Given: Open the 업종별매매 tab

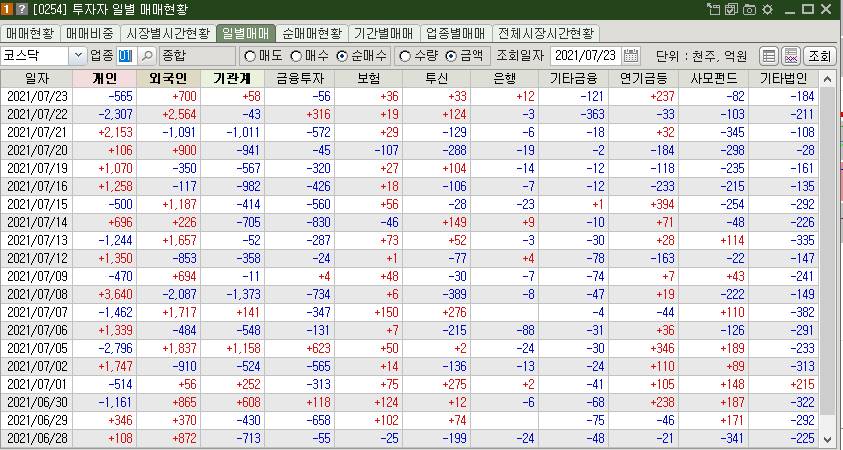Looking at the screenshot, I should pyautogui.click(x=456, y=34).
